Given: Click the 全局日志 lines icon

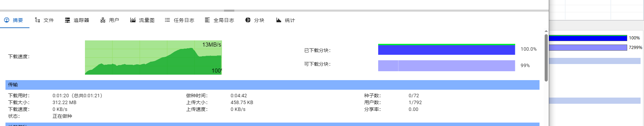Looking at the screenshot, I should (207, 20).
